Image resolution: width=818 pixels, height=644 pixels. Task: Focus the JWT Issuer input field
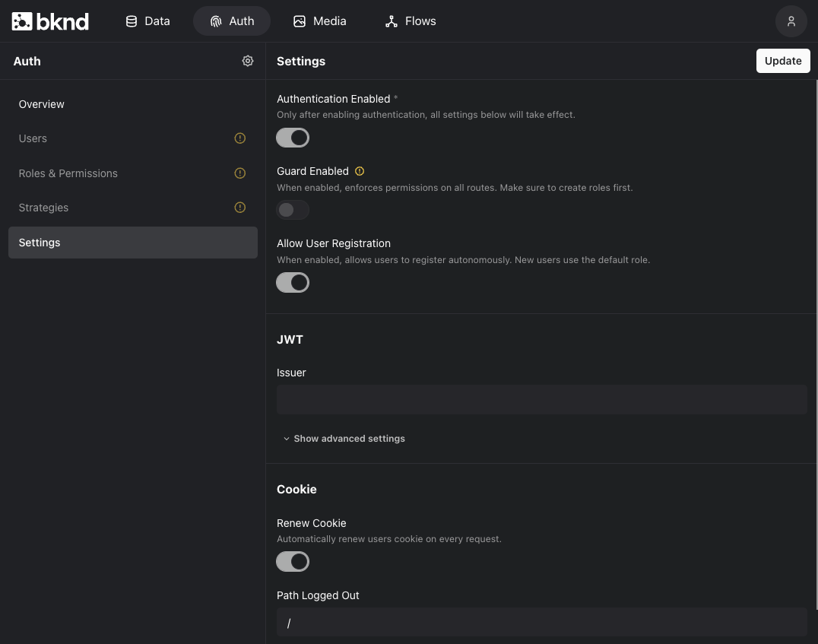(541, 400)
